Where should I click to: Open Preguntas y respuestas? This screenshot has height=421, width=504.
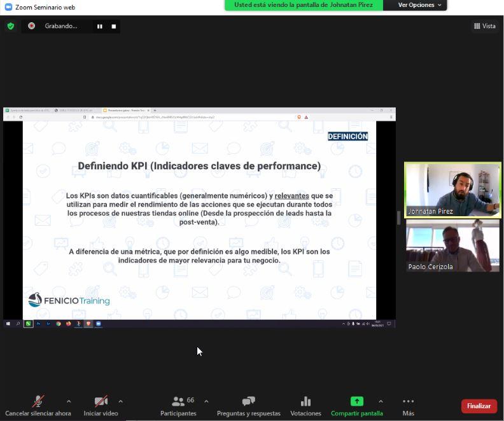(248, 401)
